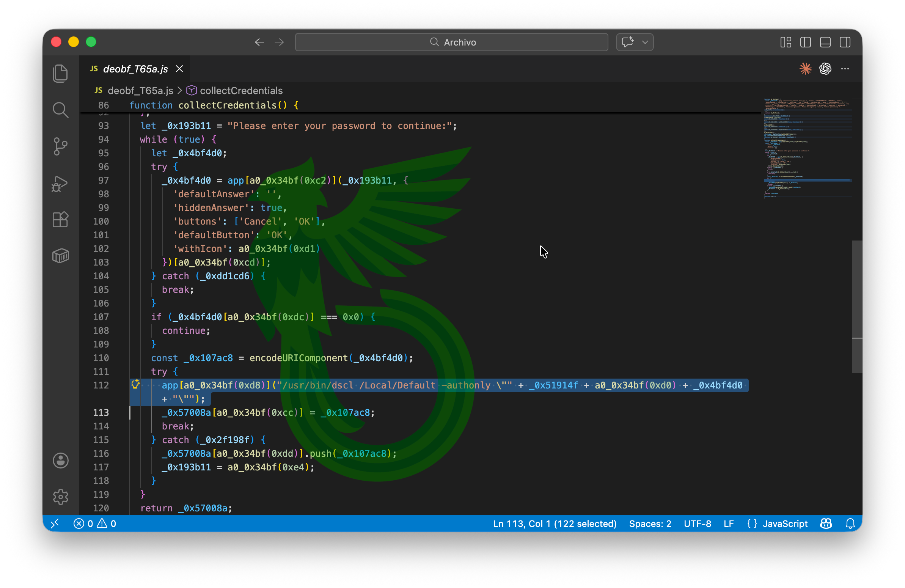Click the UTF-8 encoding status item
This screenshot has height=588, width=905.
pos(697,524)
